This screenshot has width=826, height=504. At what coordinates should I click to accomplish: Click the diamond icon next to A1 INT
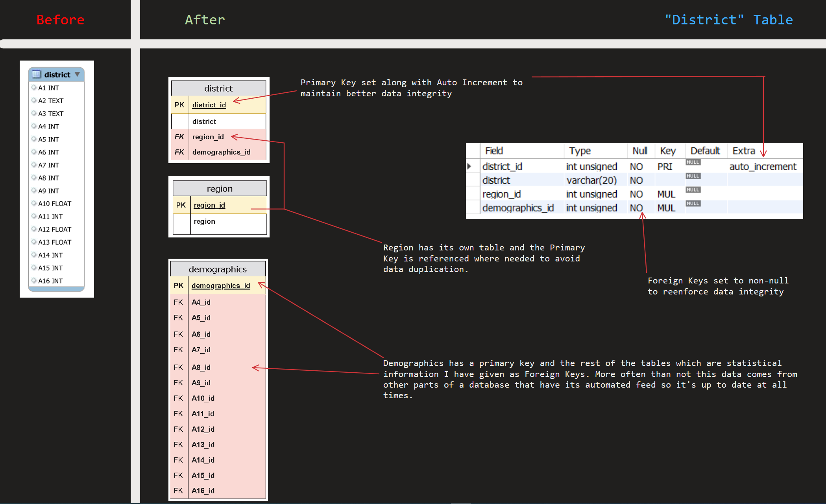click(x=34, y=88)
